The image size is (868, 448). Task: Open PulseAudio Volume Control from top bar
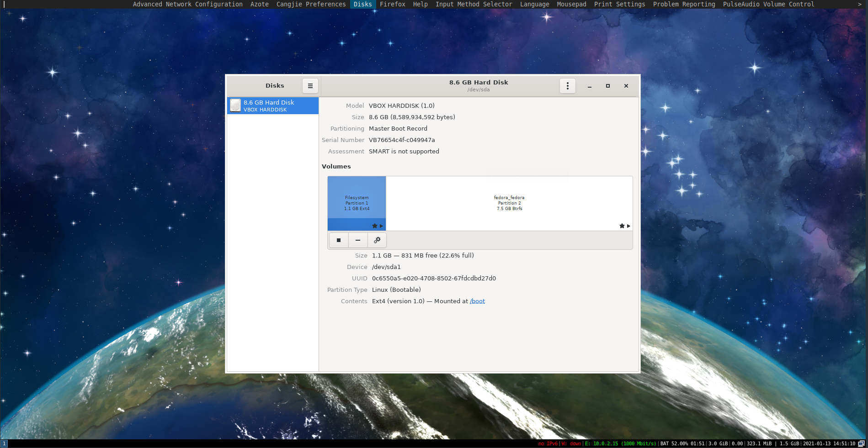(x=769, y=4)
